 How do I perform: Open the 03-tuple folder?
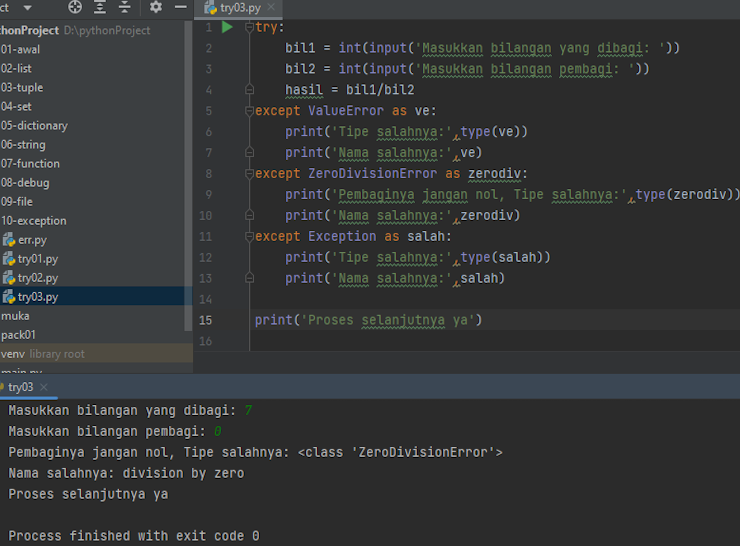(22, 87)
